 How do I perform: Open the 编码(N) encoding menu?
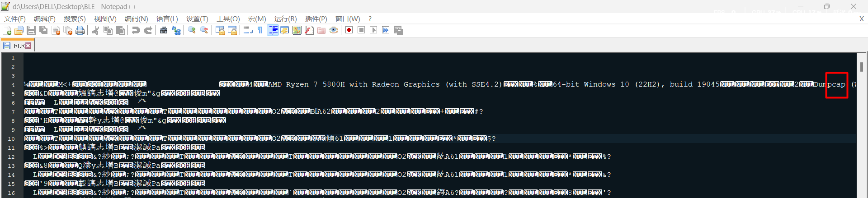pyautogui.click(x=136, y=18)
